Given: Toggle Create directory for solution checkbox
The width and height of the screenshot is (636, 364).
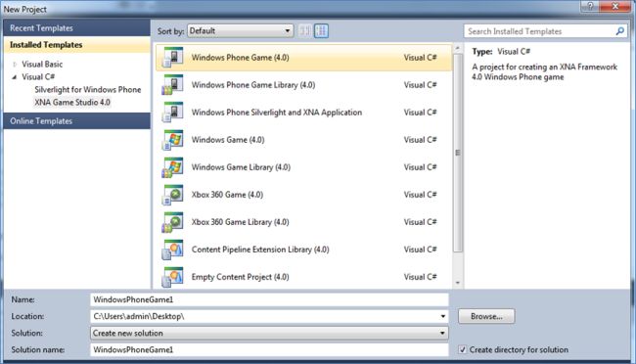Looking at the screenshot, I should 463,349.
